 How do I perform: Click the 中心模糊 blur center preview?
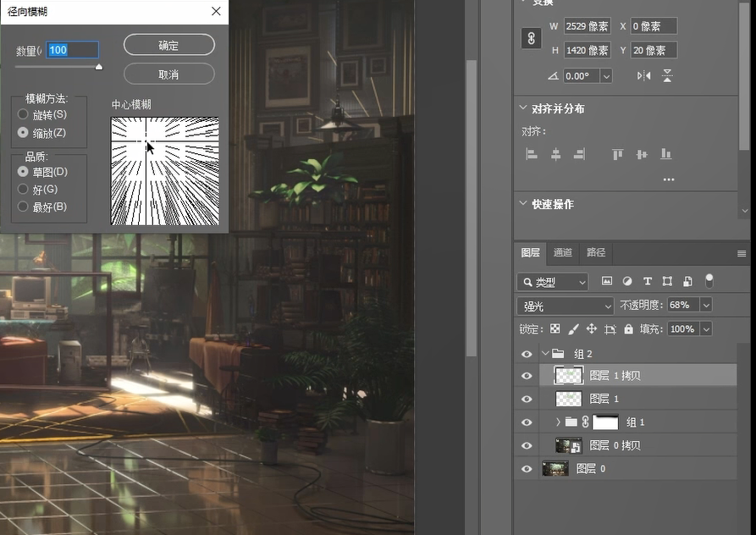pyautogui.click(x=165, y=171)
